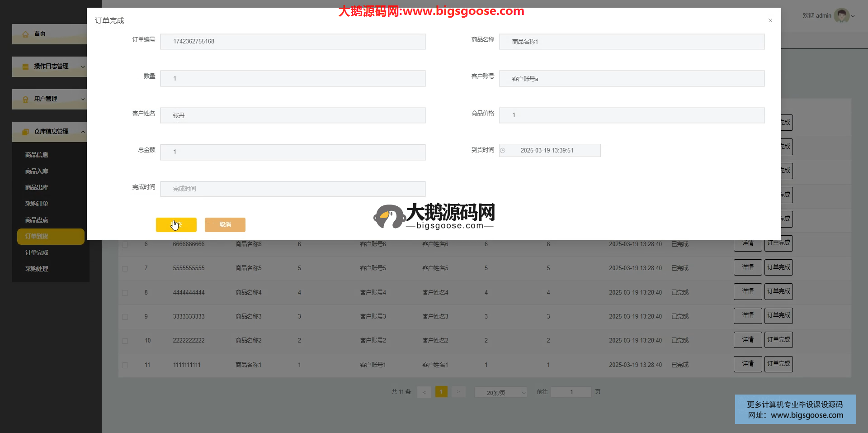Collapse the 仓库信息管理 submenu chevron
The width and height of the screenshot is (868, 433).
pos(83,132)
